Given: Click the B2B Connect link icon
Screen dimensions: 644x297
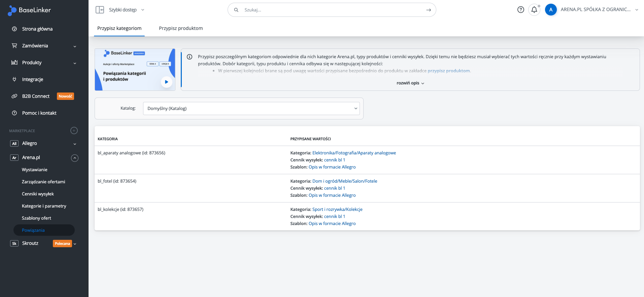Looking at the screenshot, I should [14, 96].
